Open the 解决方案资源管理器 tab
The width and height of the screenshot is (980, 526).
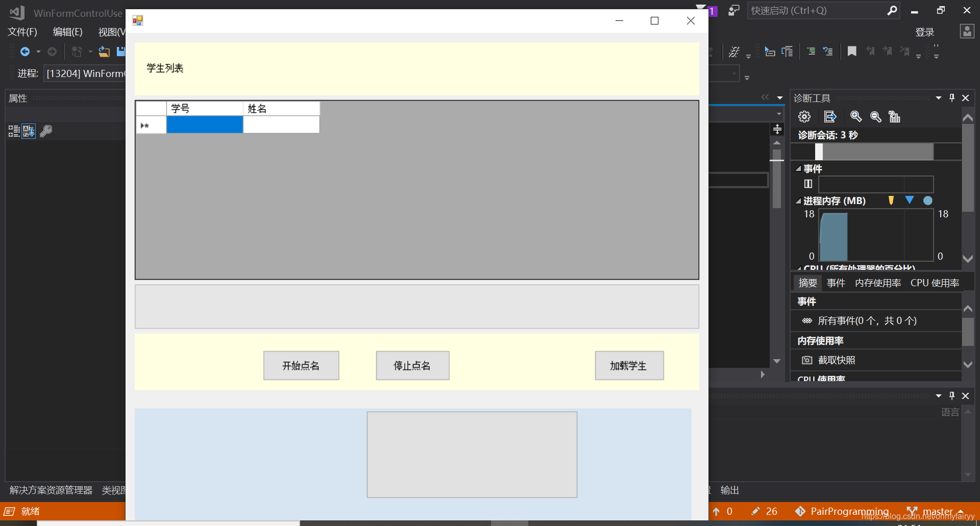click(51, 490)
